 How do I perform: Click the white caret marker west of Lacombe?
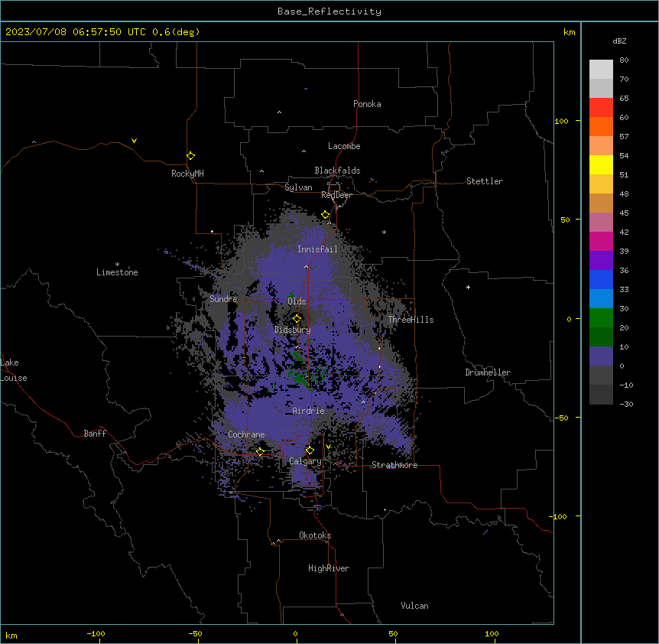coord(304,151)
